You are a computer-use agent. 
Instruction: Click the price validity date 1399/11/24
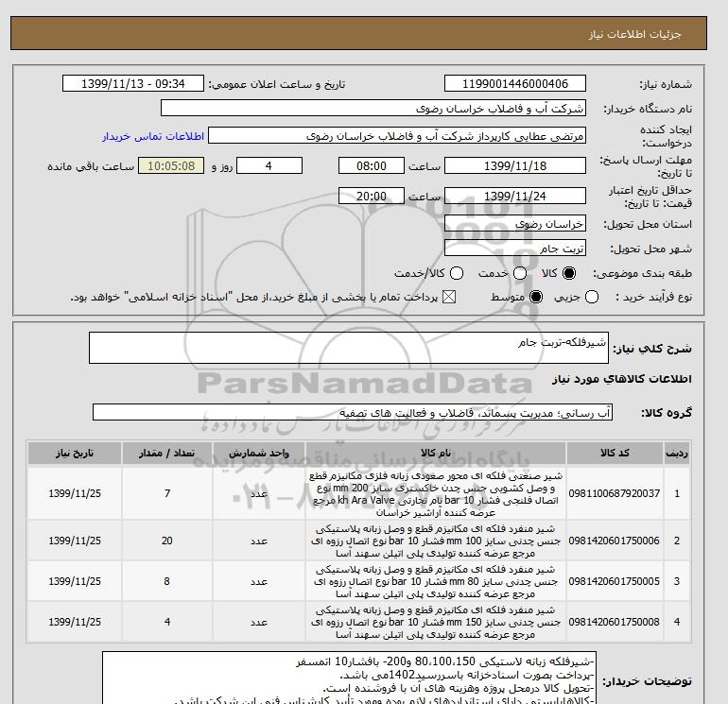pyautogui.click(x=515, y=196)
